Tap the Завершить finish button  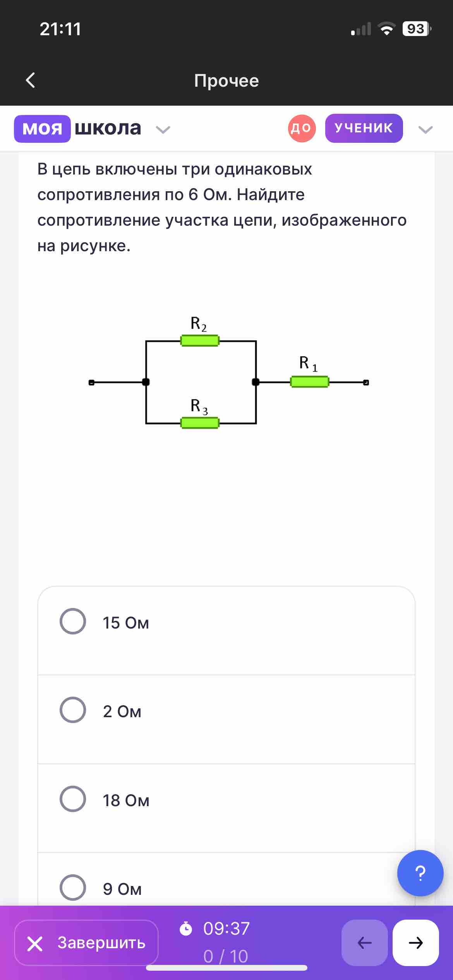pyautogui.click(x=86, y=942)
